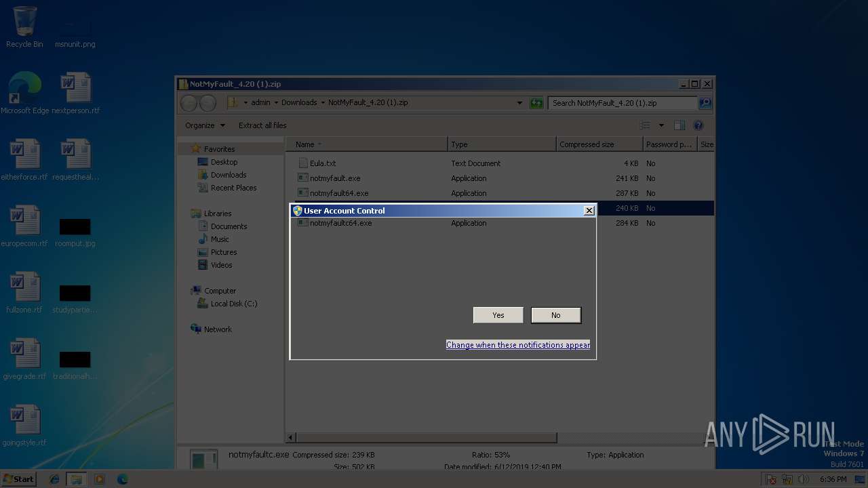
Task: Select roomput.jpg desktop image
Action: (75, 232)
